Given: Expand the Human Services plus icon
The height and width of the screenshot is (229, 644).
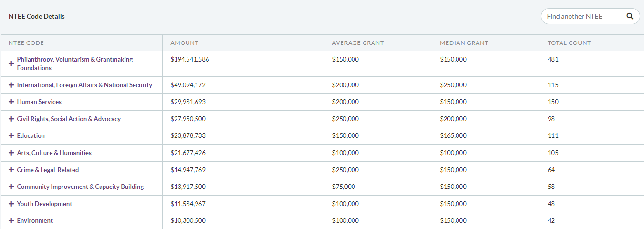Looking at the screenshot, I should point(11,102).
